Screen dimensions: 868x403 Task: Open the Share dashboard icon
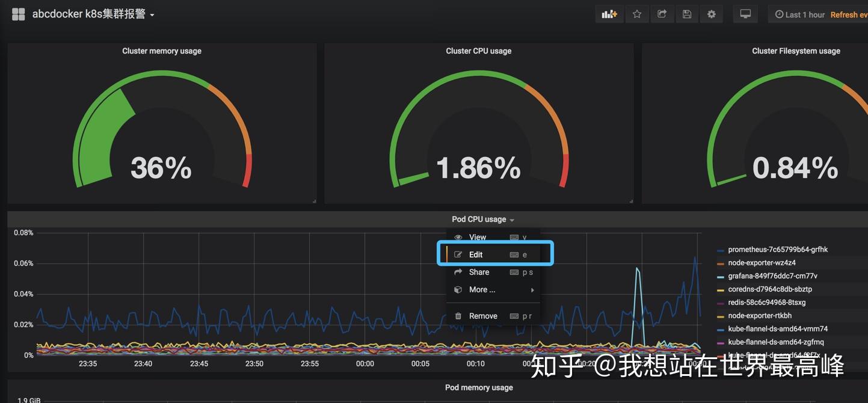662,13
